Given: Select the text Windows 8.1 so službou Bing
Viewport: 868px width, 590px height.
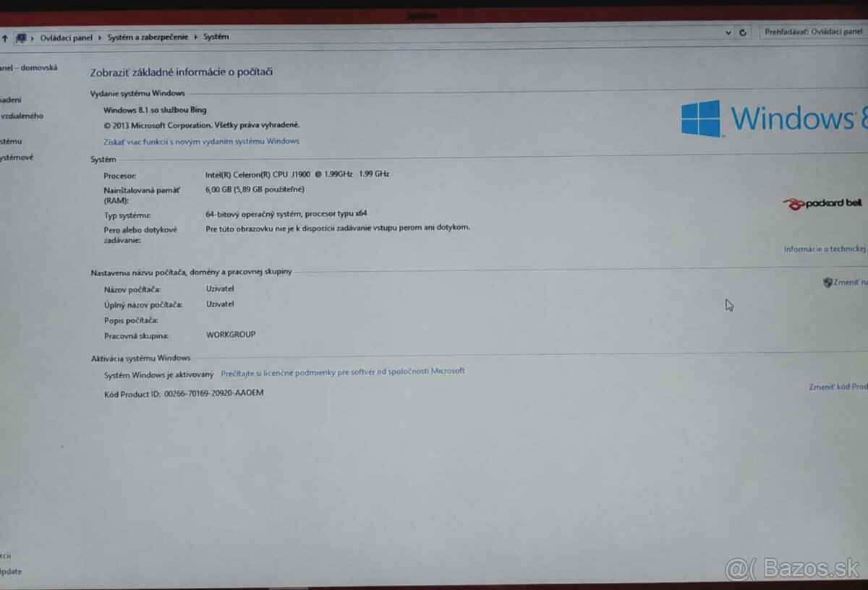Looking at the screenshot, I should click(155, 110).
